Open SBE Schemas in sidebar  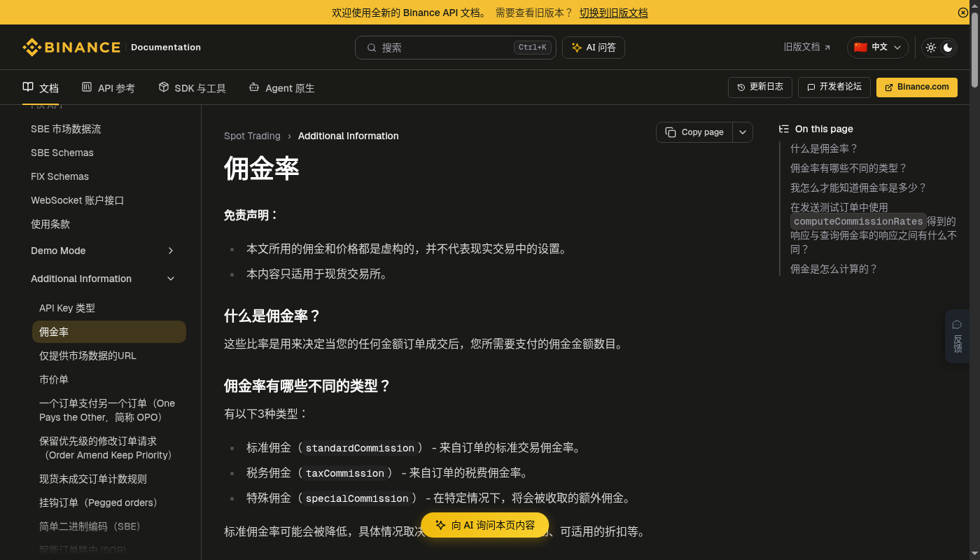(x=62, y=153)
